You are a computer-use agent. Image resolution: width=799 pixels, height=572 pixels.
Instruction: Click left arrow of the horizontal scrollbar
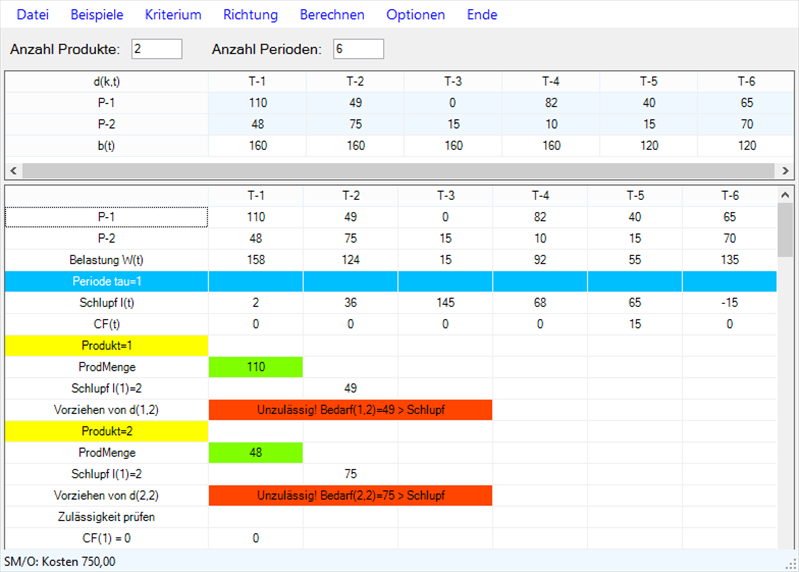pos(14,170)
